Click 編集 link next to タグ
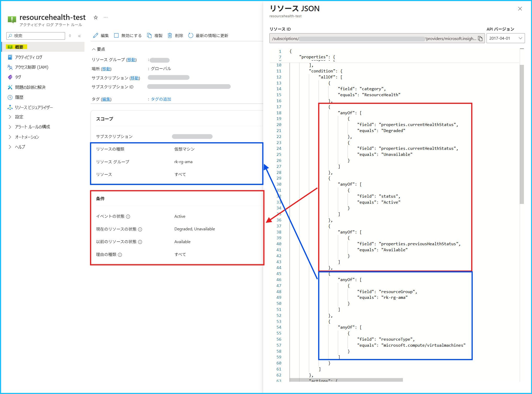The image size is (532, 394). pyautogui.click(x=106, y=99)
